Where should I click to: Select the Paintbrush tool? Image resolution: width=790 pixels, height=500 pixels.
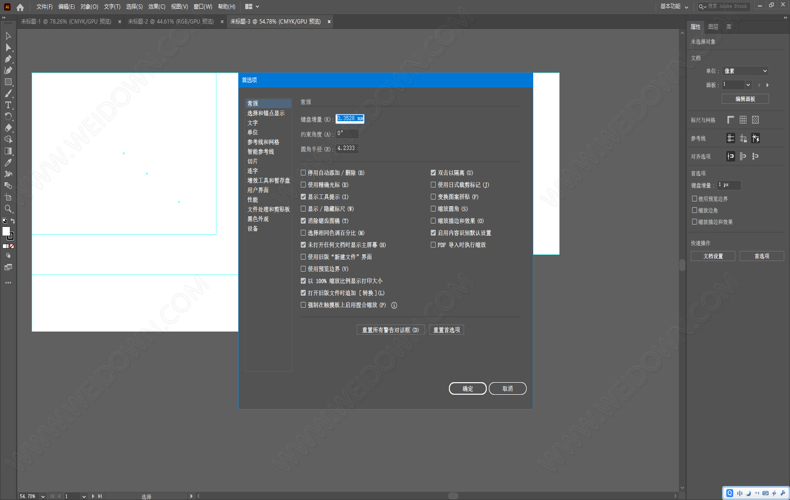8,94
